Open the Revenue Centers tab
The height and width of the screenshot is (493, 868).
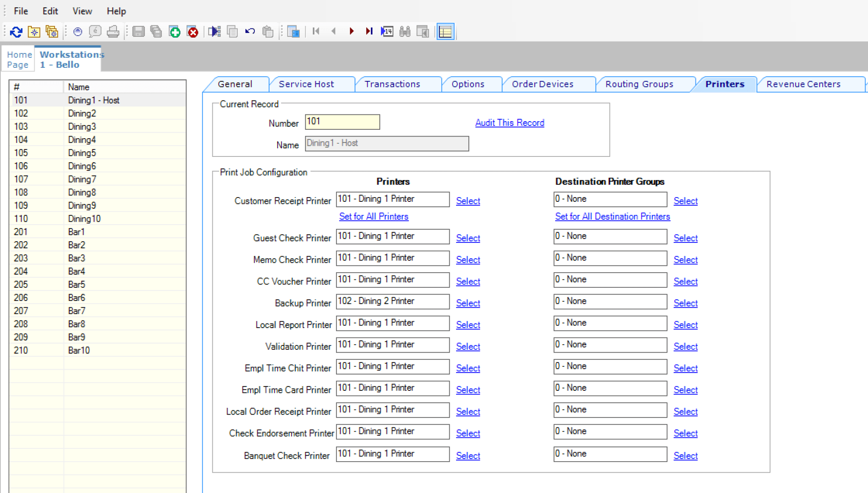tap(803, 84)
